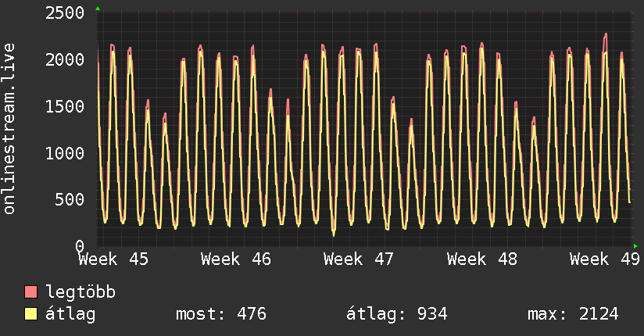This screenshot has width=644, height=336.
Task: Click the átlag legend label
Action: [70, 314]
